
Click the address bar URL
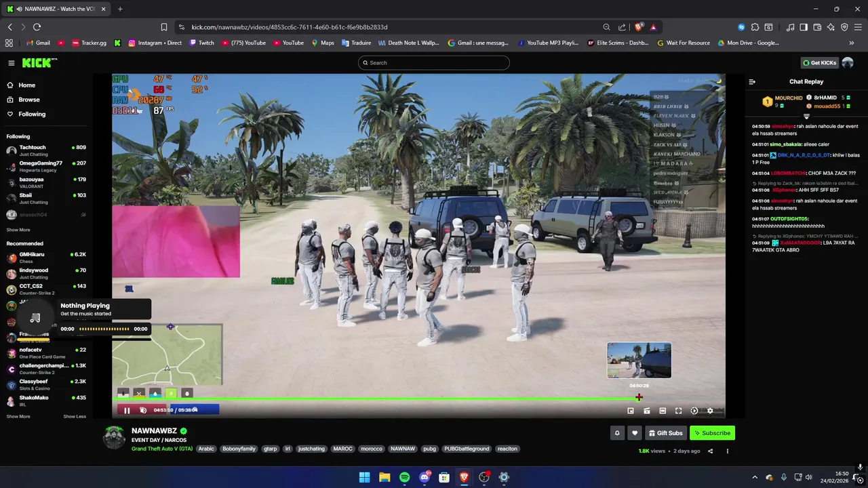click(x=290, y=27)
